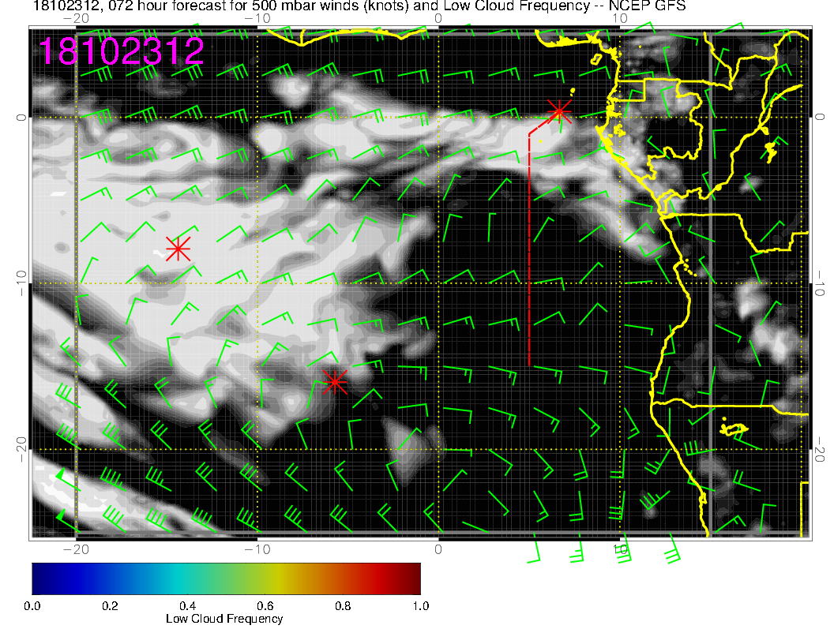Image resolution: width=834 pixels, height=644 pixels.
Task: Click the leftmost wind barb below the map
Action: (x=537, y=552)
